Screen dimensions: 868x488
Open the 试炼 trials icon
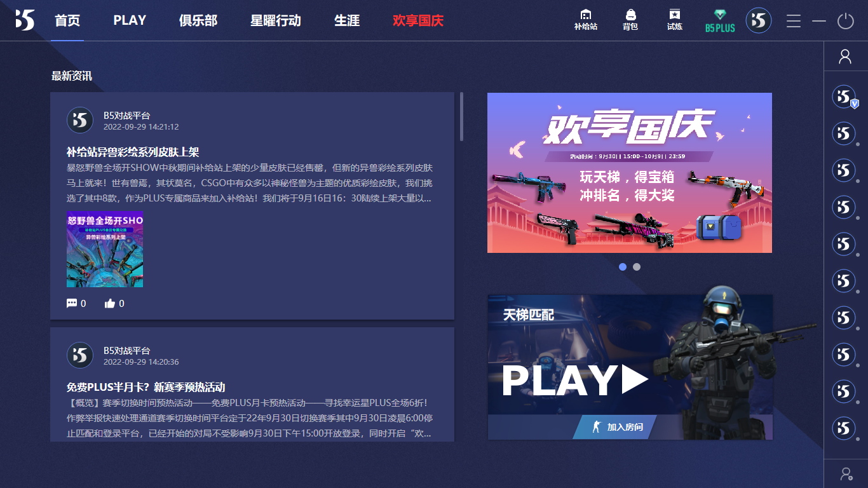pos(674,20)
